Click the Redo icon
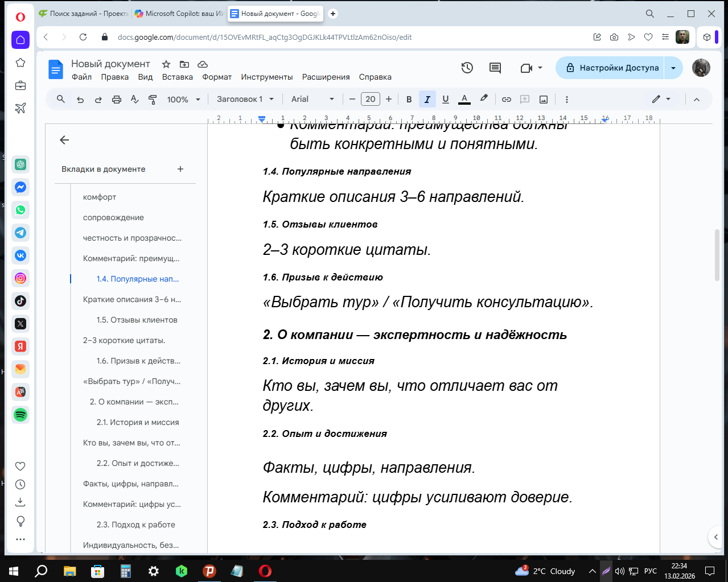 [98, 99]
